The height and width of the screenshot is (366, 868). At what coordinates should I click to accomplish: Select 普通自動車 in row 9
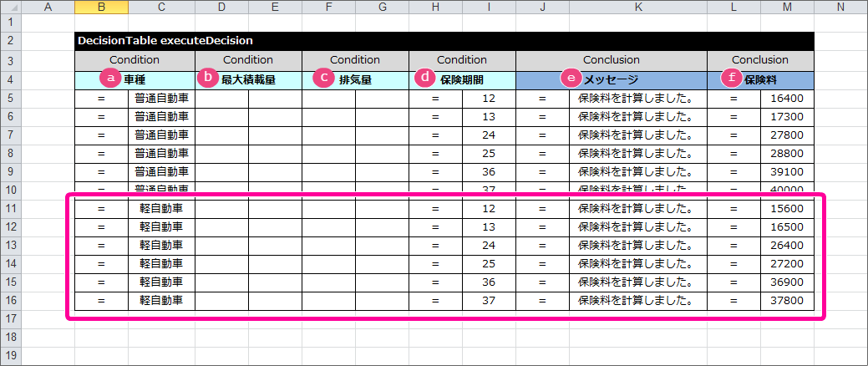(x=161, y=171)
